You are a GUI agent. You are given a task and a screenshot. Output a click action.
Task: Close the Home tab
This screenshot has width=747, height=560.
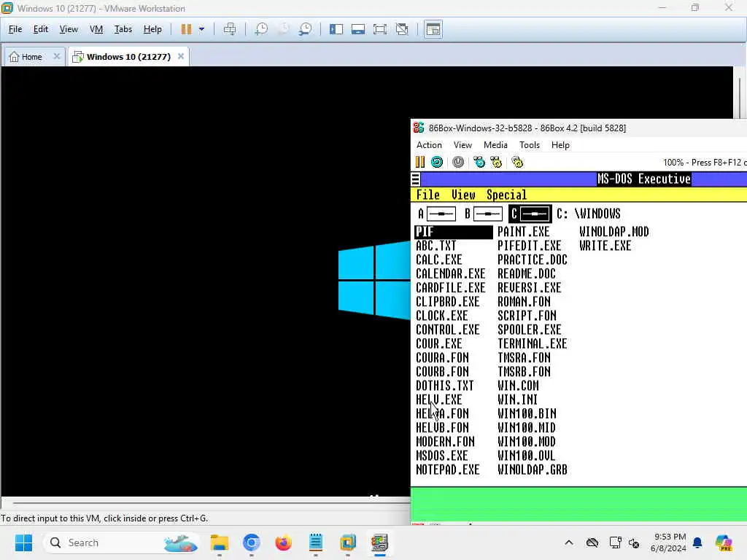tap(57, 56)
